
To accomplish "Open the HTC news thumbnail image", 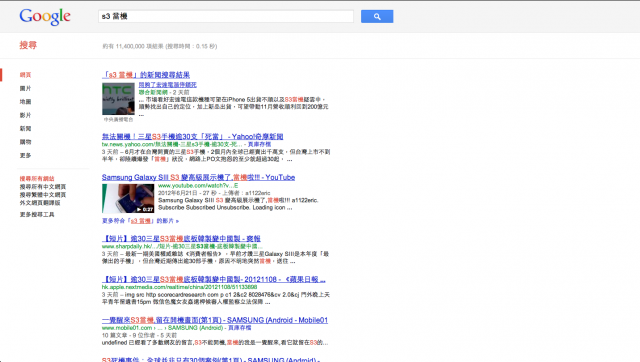I will tap(118, 99).
